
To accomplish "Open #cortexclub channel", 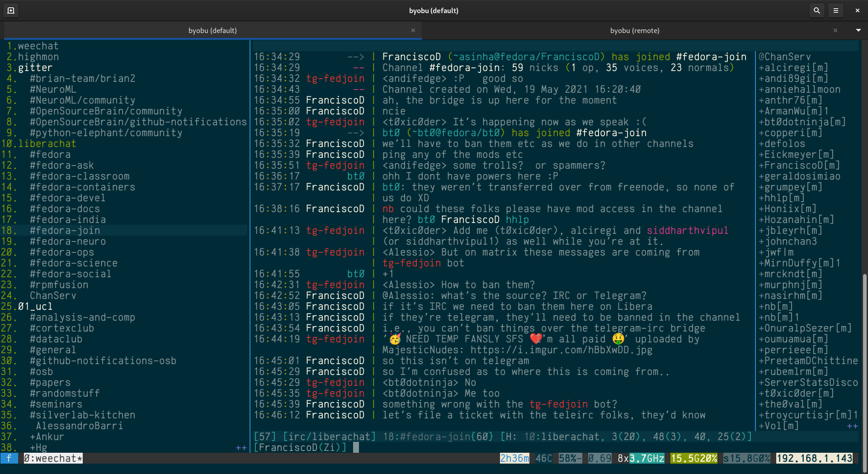I will 62,328.
